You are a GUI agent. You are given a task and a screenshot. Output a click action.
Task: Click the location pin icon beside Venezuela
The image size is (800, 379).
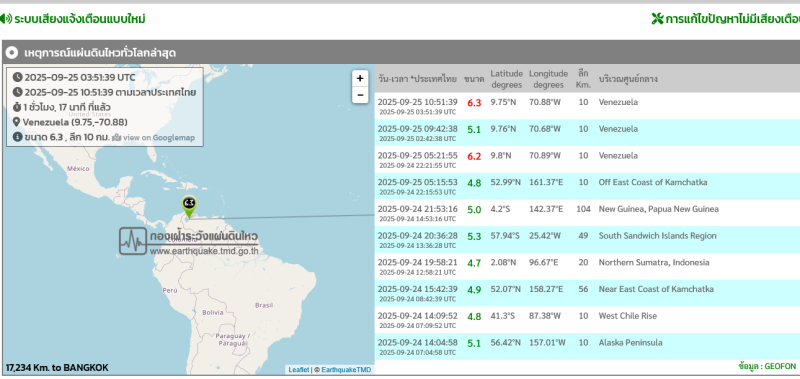pyautogui.click(x=16, y=122)
